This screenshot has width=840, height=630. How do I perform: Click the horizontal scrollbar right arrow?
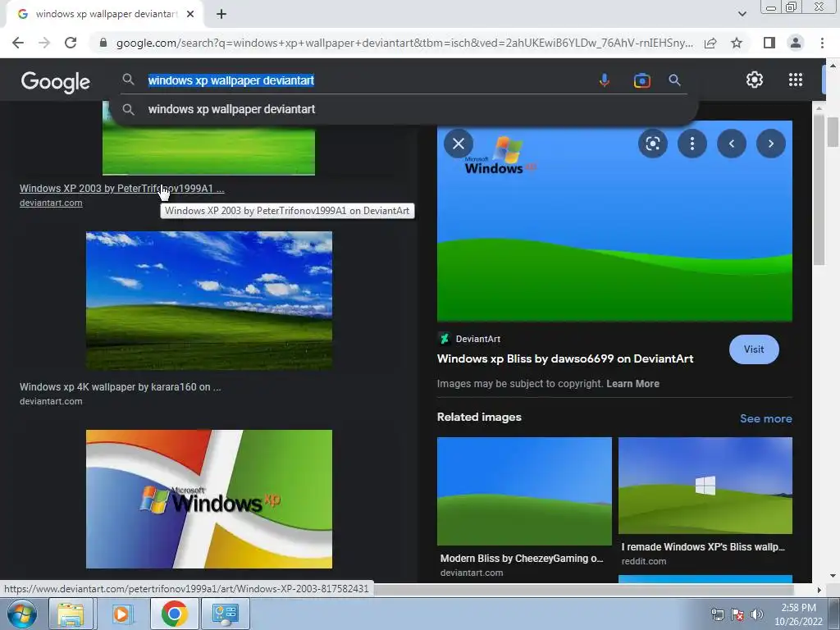point(819,590)
